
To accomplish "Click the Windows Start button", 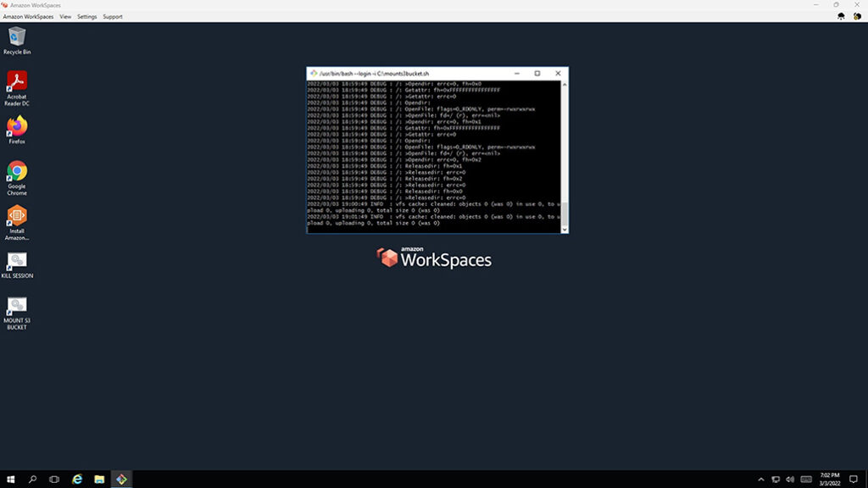I will 10,480.
